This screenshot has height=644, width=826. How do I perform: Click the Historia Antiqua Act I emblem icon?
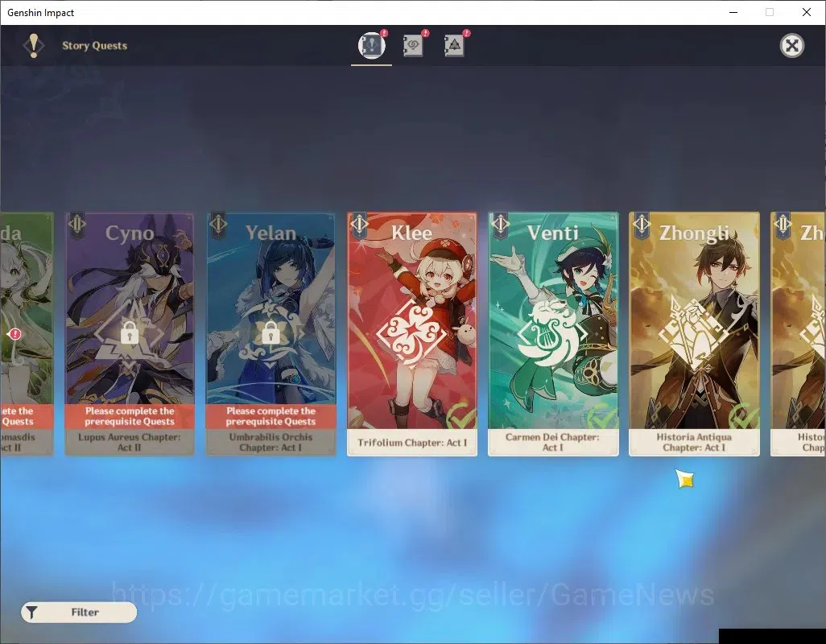pos(694,333)
